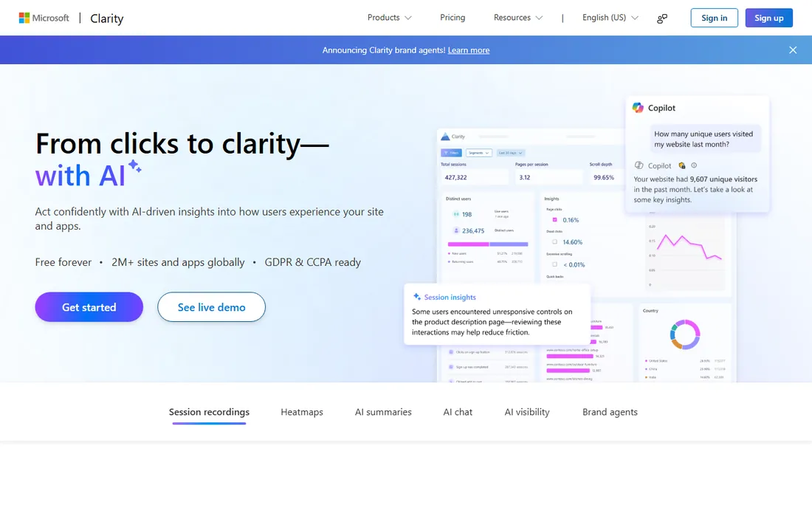Image resolution: width=812 pixels, height=508 pixels.
Task: Click the small Copilot icon in response
Action: coord(639,165)
